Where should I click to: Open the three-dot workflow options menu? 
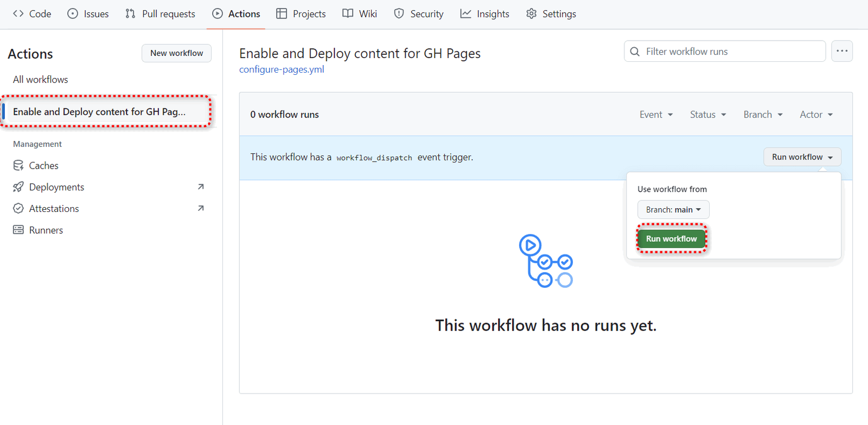pyautogui.click(x=842, y=51)
